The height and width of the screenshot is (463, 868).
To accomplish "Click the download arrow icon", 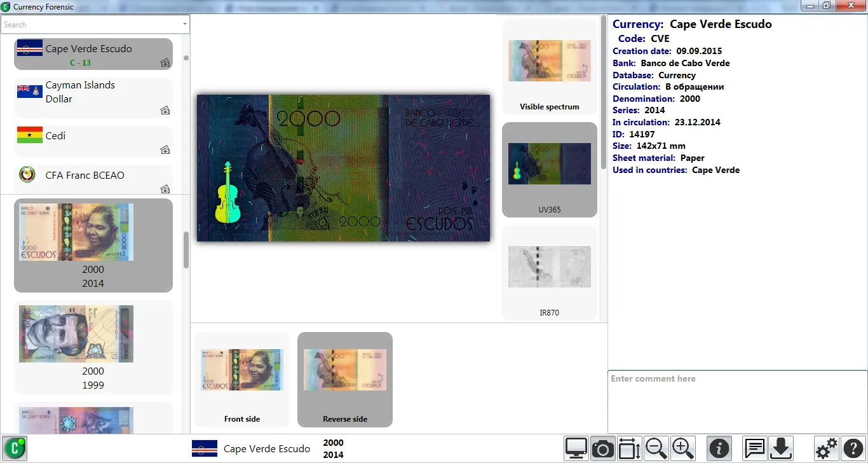I will click(x=780, y=449).
